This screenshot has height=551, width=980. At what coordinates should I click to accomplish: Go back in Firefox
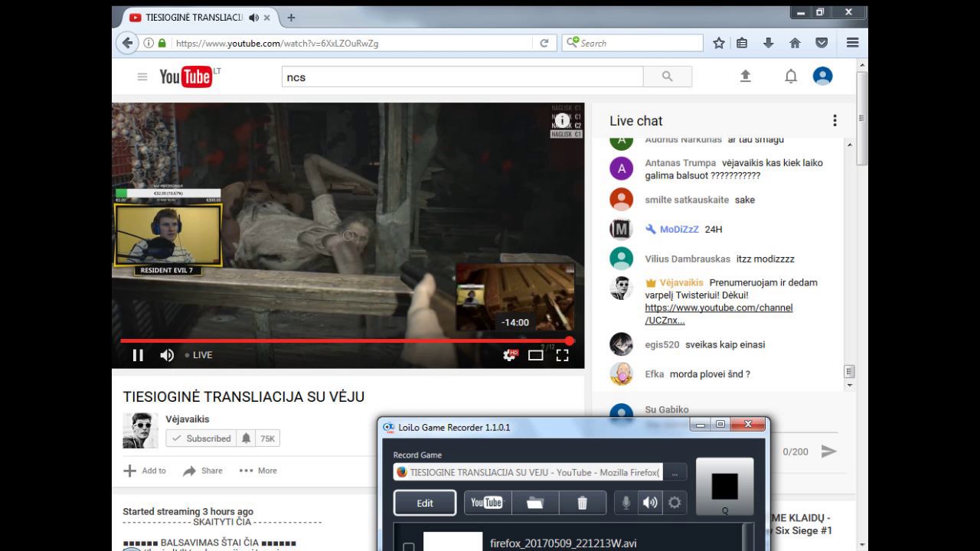[127, 43]
